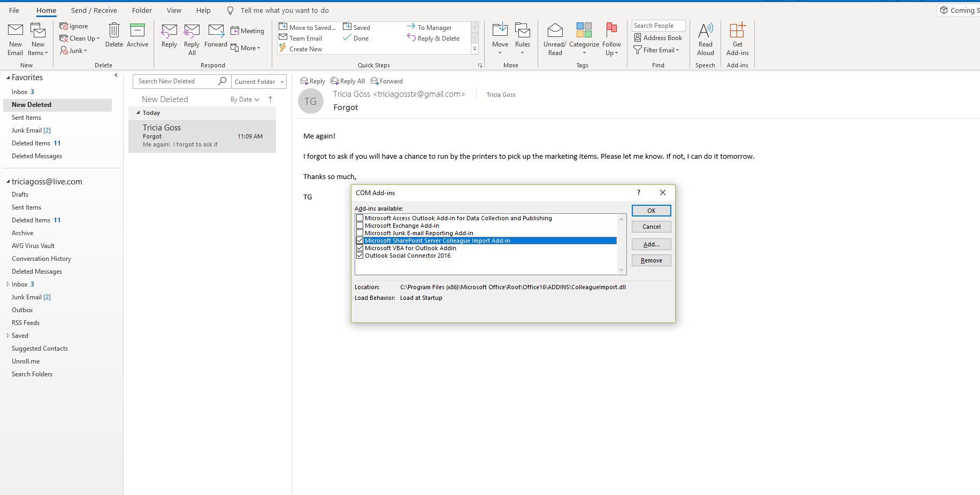Open the New Items menu button
Image resolution: width=980 pixels, height=495 pixels.
coord(38,39)
